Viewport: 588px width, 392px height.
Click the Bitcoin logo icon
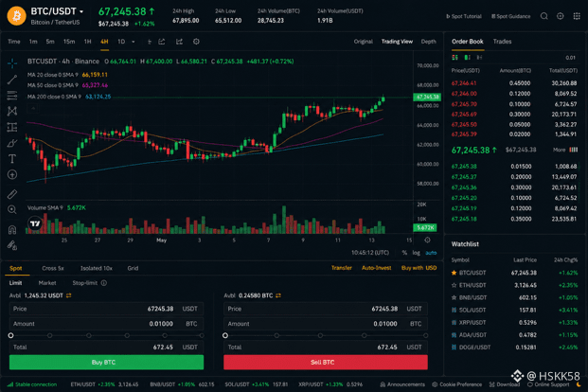pos(16,16)
